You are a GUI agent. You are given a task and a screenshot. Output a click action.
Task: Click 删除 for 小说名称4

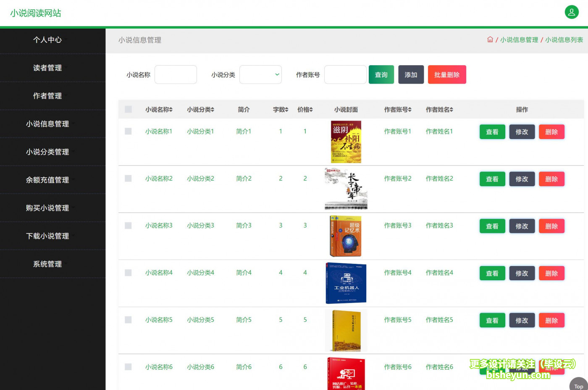click(x=551, y=273)
